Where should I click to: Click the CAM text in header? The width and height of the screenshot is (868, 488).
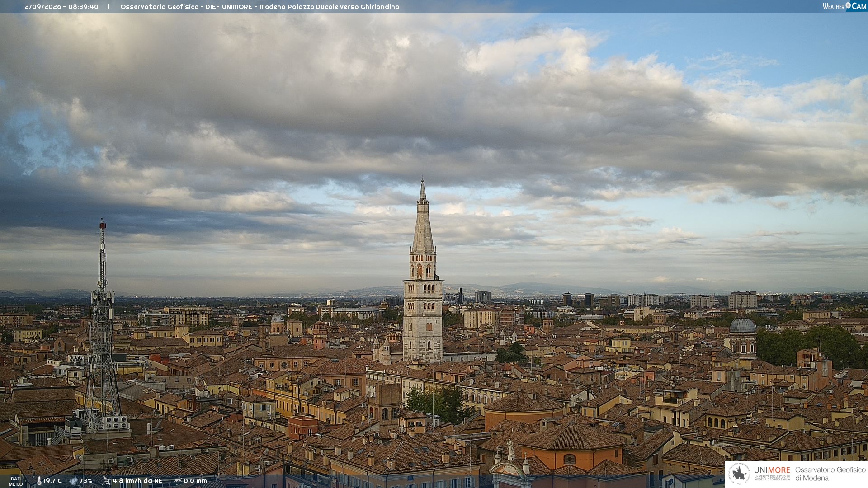(859, 6)
